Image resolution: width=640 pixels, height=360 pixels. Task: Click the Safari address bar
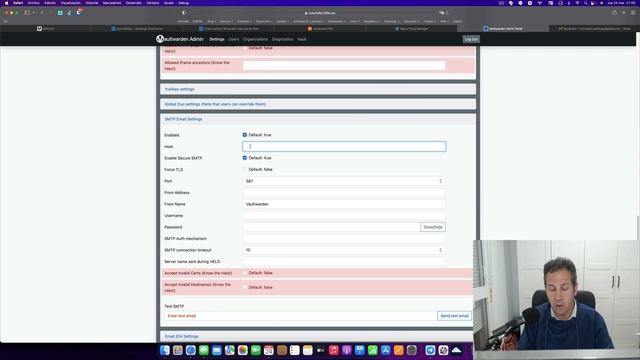320,13
